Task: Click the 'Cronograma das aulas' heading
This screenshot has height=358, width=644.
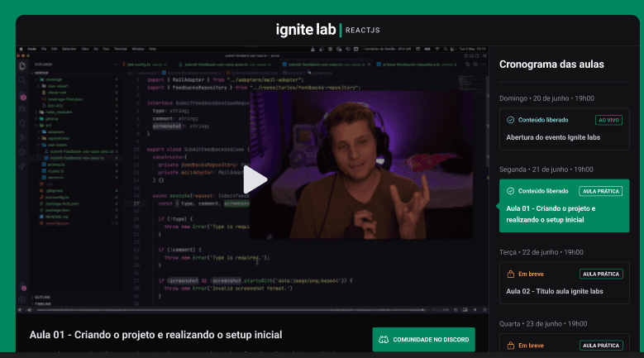Action: click(x=551, y=64)
